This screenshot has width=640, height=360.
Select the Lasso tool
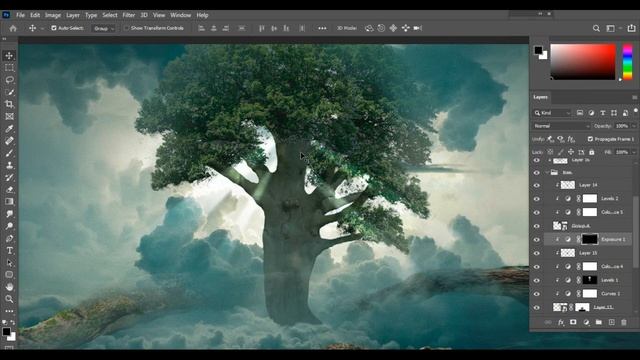9,80
